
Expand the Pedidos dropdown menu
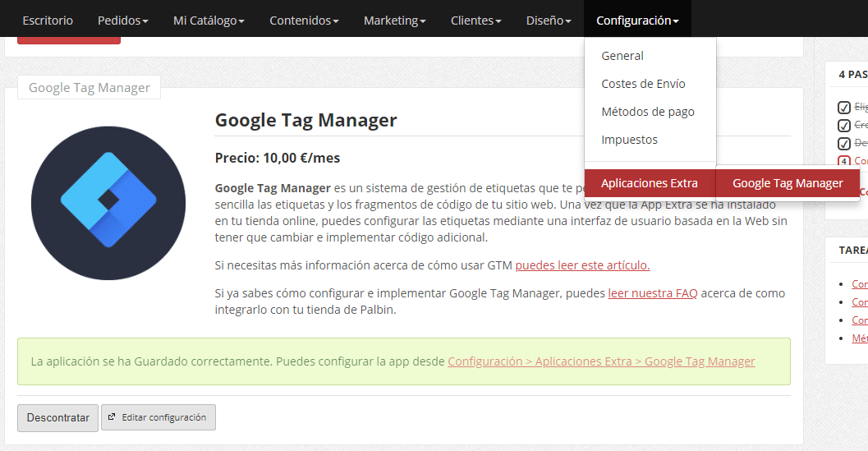(122, 20)
